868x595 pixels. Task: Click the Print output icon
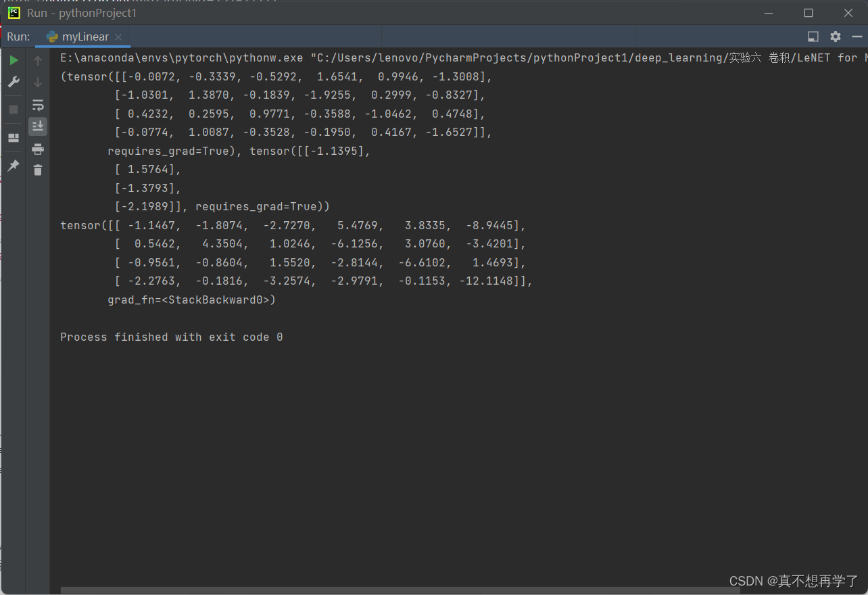[38, 149]
